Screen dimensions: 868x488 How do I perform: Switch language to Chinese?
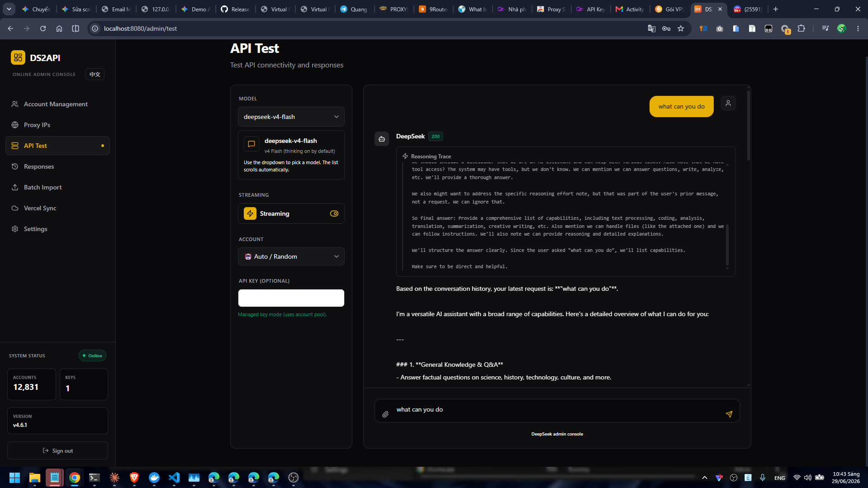click(95, 74)
